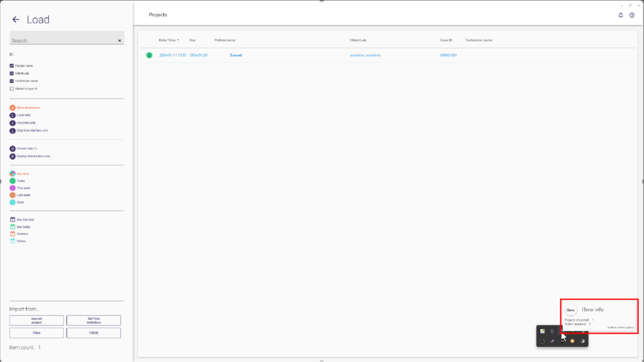Select the Any time date filter
Image resolution: width=644 pixels, height=362 pixels.
coord(19,174)
